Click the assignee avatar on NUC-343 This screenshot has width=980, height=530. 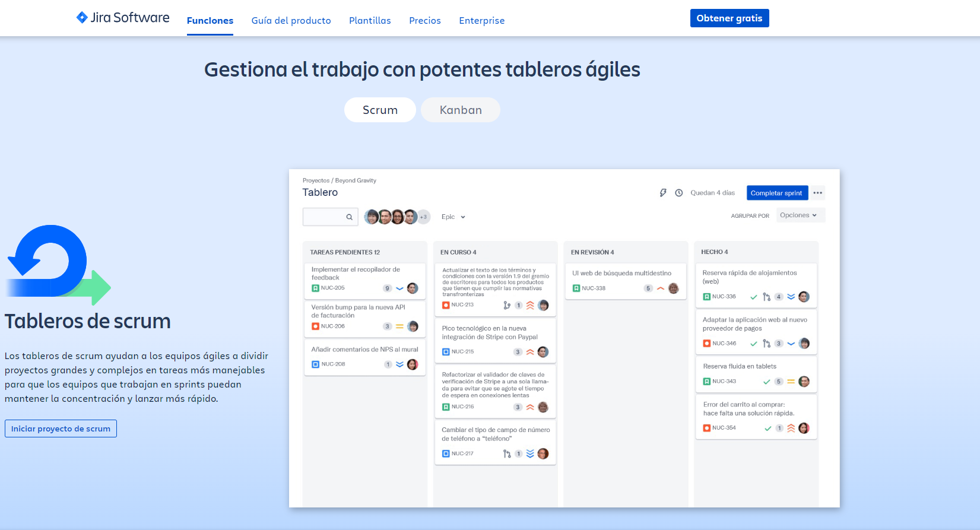click(804, 382)
